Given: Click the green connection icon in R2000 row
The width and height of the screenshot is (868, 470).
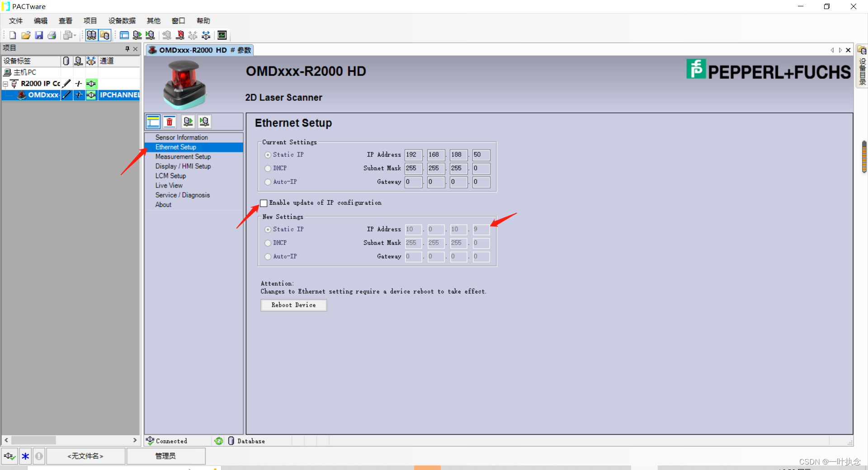Looking at the screenshot, I should pos(91,84).
